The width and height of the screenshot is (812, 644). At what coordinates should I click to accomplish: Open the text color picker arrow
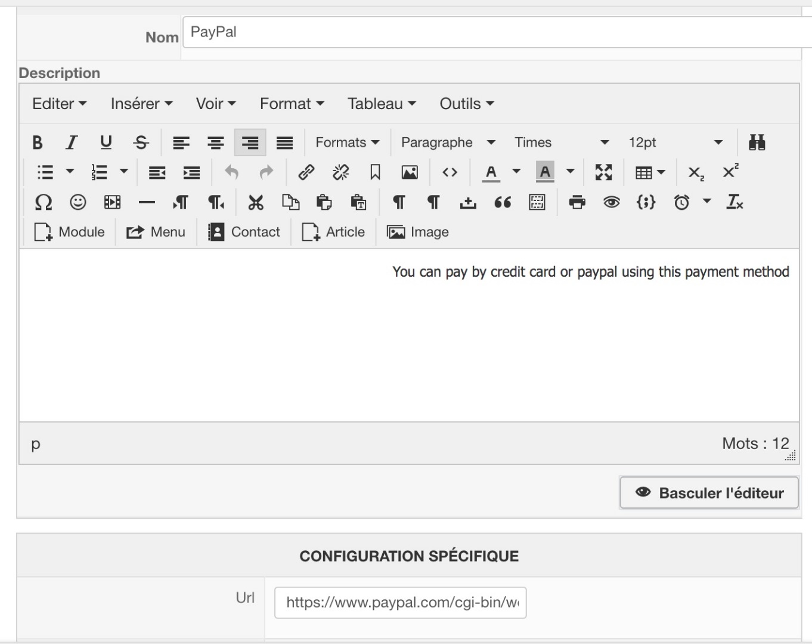click(x=516, y=172)
